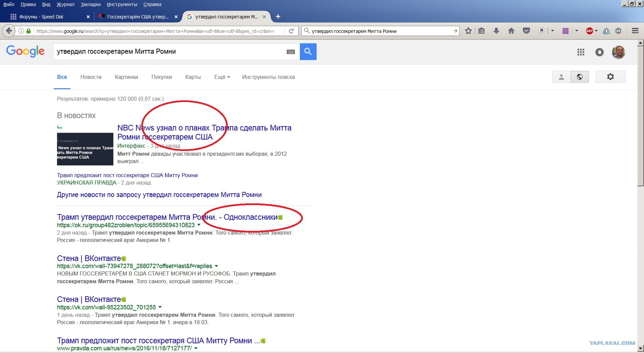The image size is (644, 353).
Task: Click the Adblock Plus icon
Action: [x=589, y=31]
